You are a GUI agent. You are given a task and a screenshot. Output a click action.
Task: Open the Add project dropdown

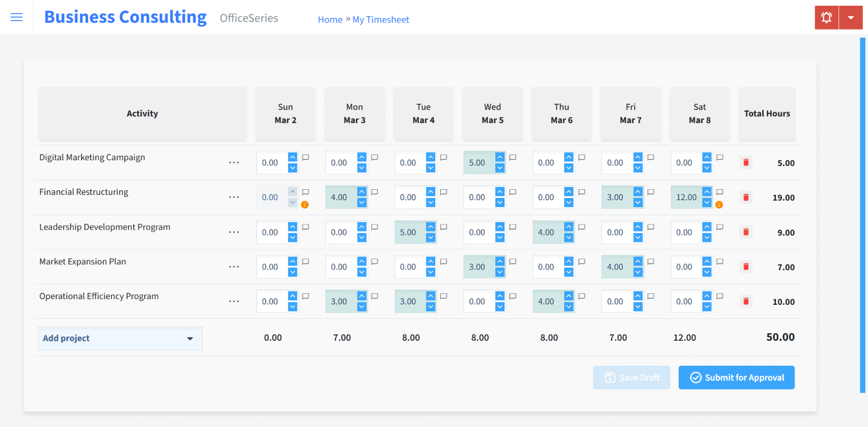coord(120,338)
